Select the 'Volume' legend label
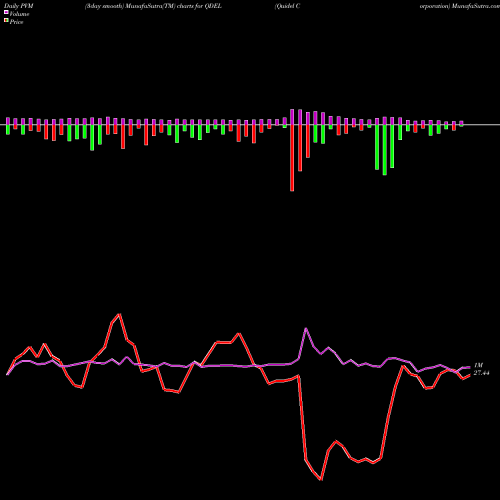500x500 pixels. (19, 14)
